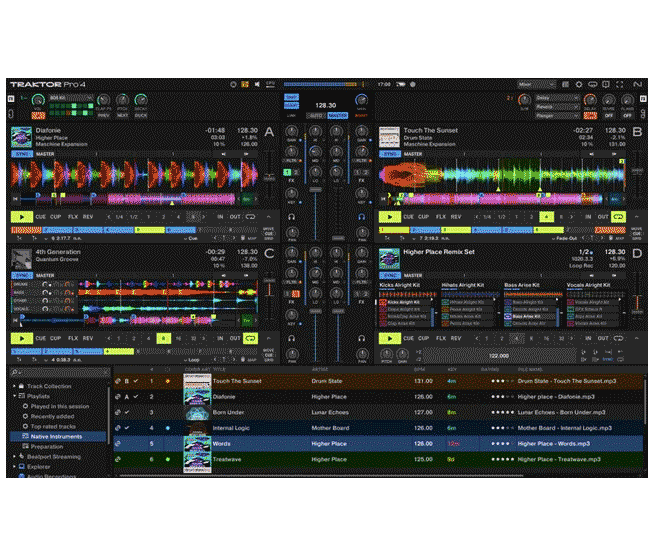Toggle SYNC on Deck A

(22, 154)
